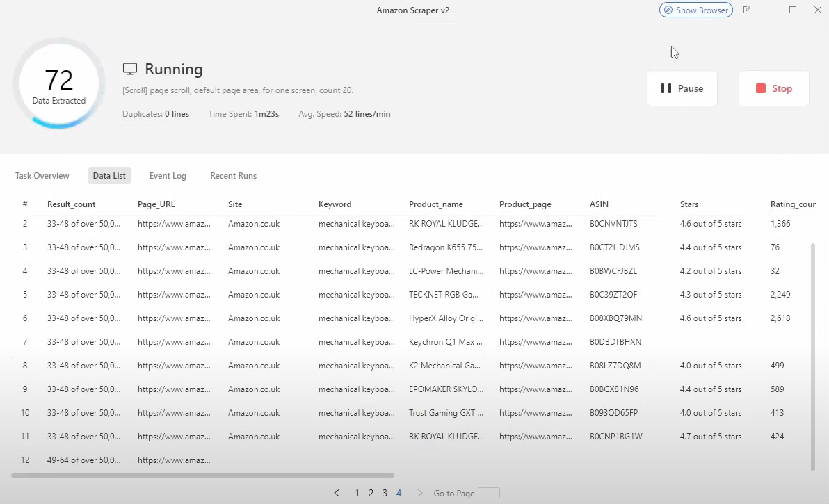Click Duplicates value 0 lines
The image size is (829, 504).
[x=177, y=113]
